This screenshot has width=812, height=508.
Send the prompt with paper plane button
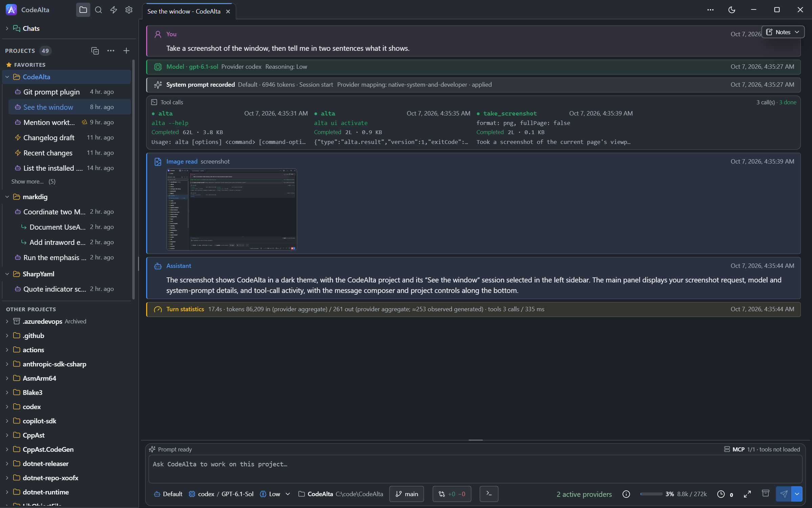pyautogui.click(x=784, y=494)
